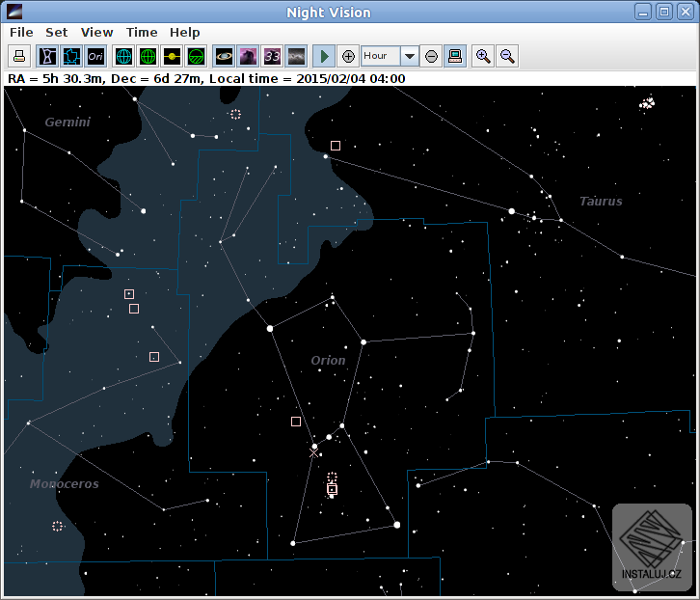
Task: Set time to computer clock icon
Action: pos(455,56)
